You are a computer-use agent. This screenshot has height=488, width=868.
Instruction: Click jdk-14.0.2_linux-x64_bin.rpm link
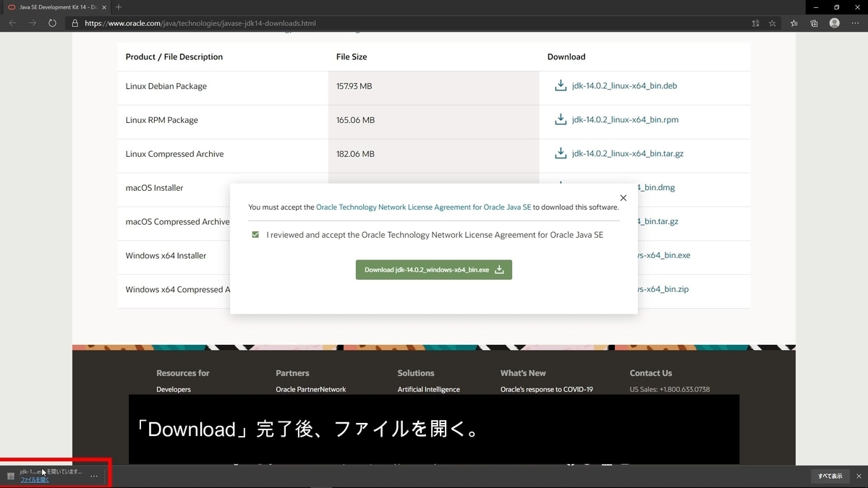(625, 119)
